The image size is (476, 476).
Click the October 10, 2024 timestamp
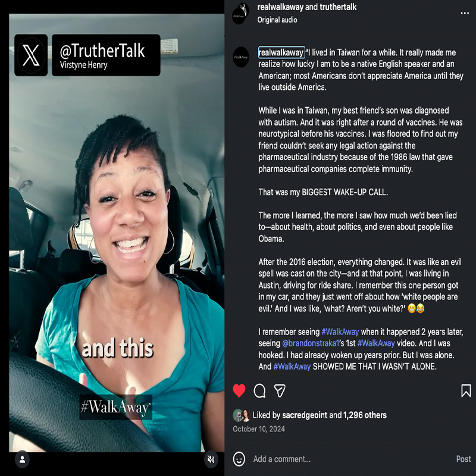[259, 429]
